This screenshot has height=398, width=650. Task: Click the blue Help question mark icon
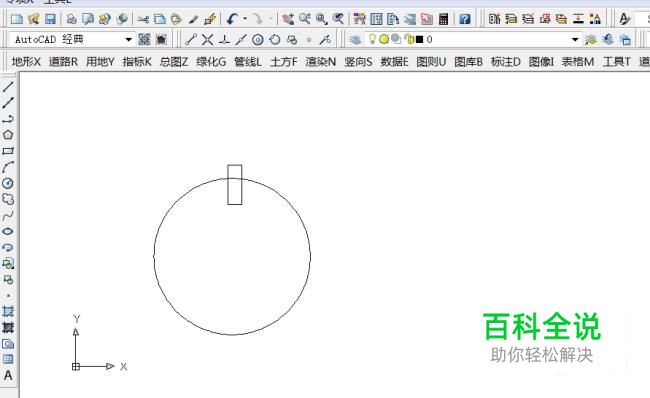[x=465, y=19]
